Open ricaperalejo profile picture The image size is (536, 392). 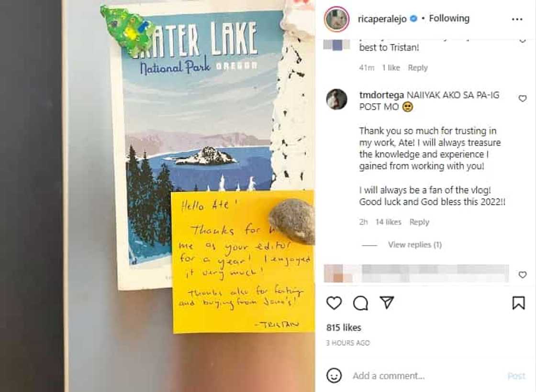(x=337, y=19)
